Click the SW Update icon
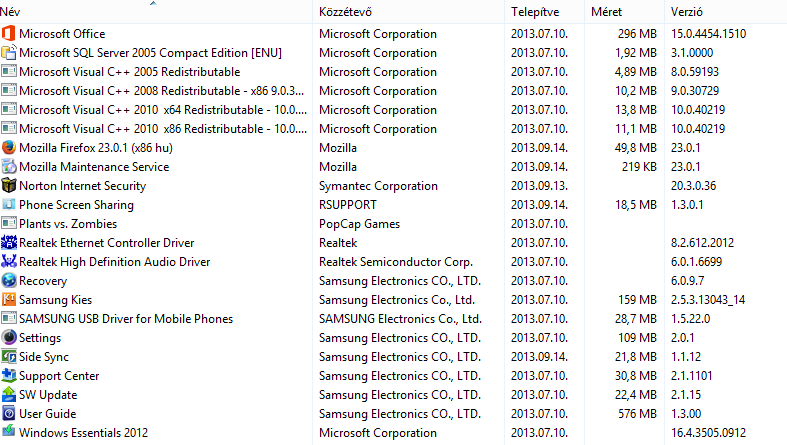The image size is (787, 445). coord(9,395)
